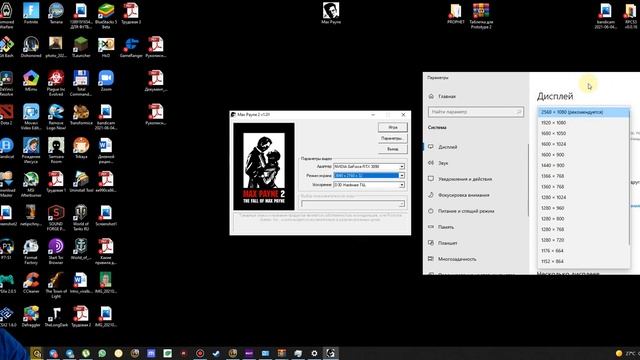Select the Git Bash desktop icon
The width and height of the screenshot is (640, 360).
[x=7, y=46]
